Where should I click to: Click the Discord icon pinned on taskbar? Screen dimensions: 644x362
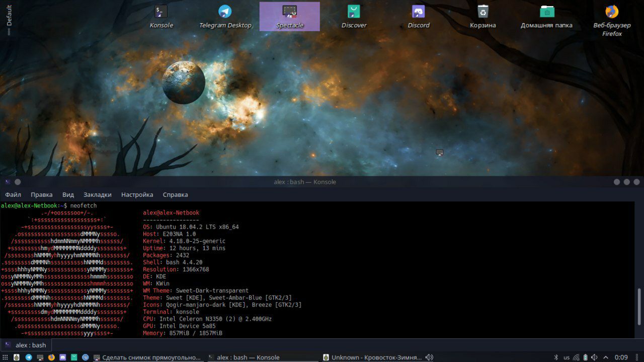point(63,357)
